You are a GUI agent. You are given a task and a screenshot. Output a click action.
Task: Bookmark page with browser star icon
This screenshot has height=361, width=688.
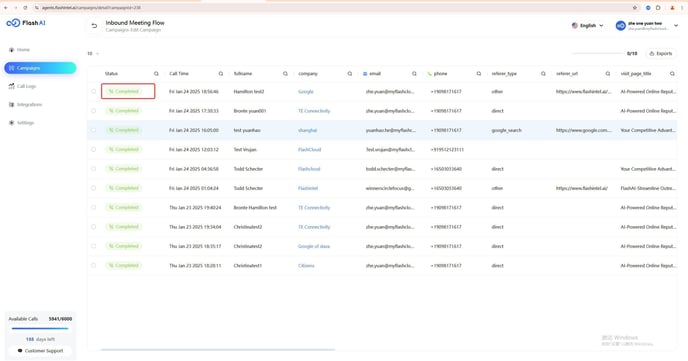coord(634,7)
